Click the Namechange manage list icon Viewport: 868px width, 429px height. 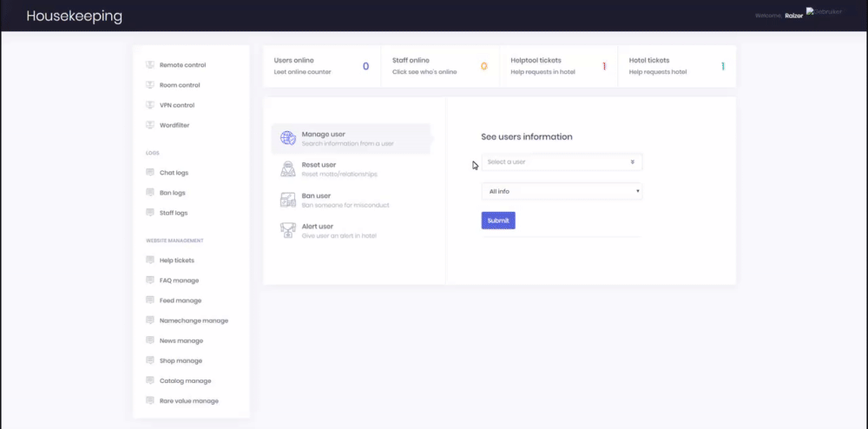pyautogui.click(x=149, y=320)
